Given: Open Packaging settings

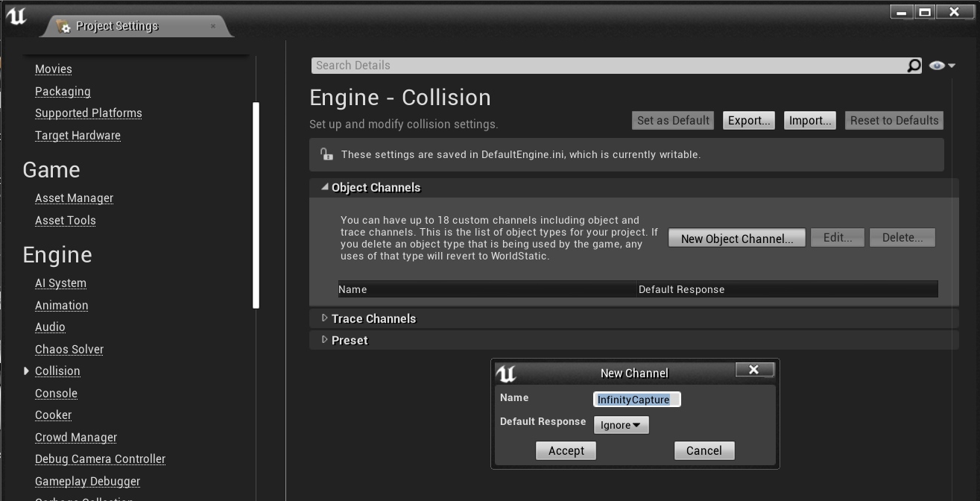Looking at the screenshot, I should (63, 92).
